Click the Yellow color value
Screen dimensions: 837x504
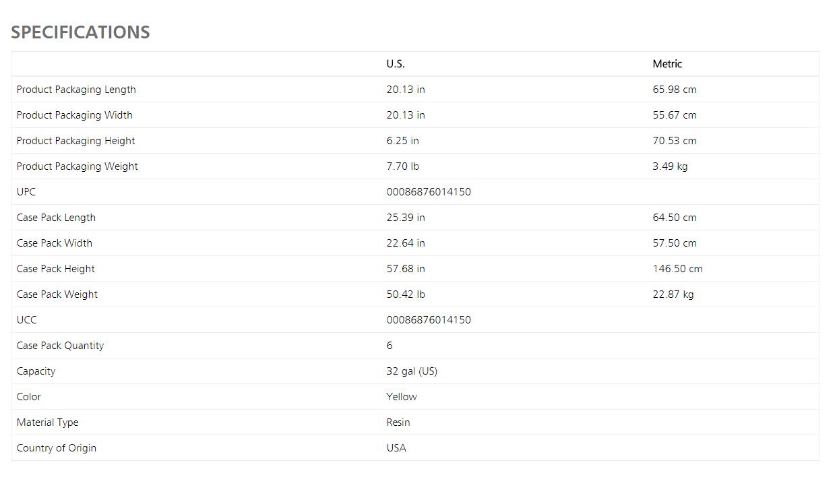click(x=402, y=397)
